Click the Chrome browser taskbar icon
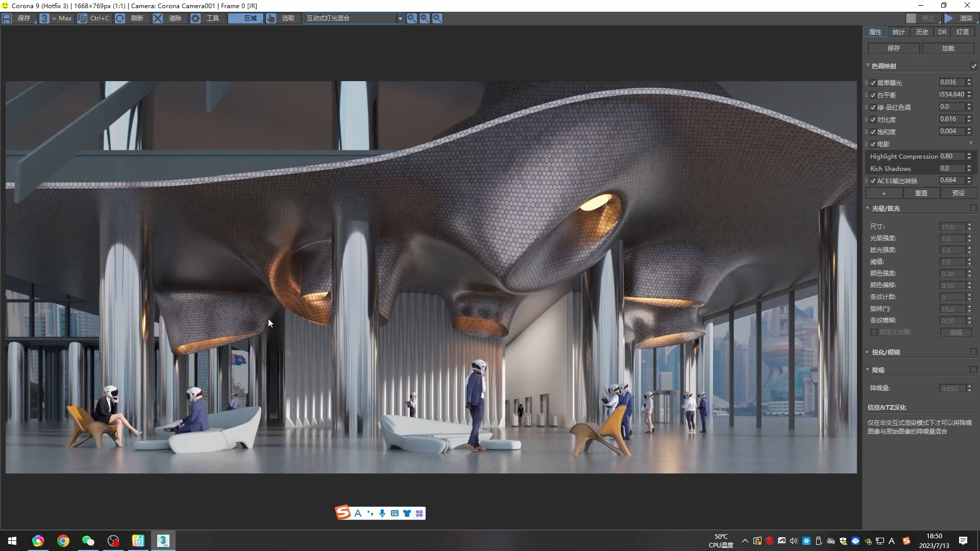Image resolution: width=980 pixels, height=551 pixels. point(63,541)
